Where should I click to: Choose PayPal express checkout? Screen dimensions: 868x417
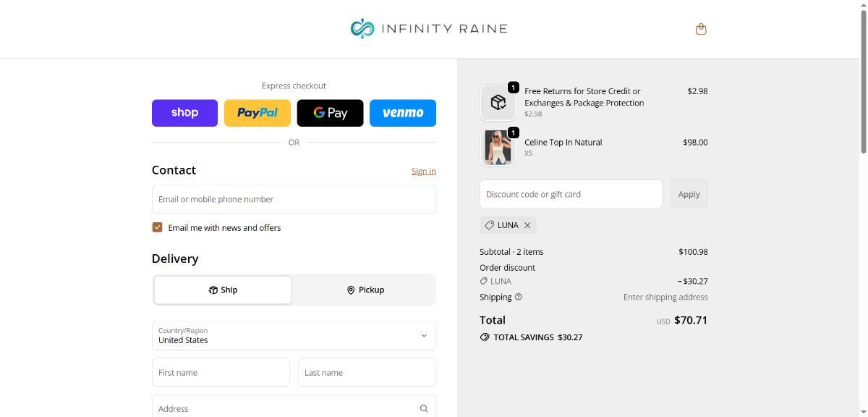[x=258, y=113]
